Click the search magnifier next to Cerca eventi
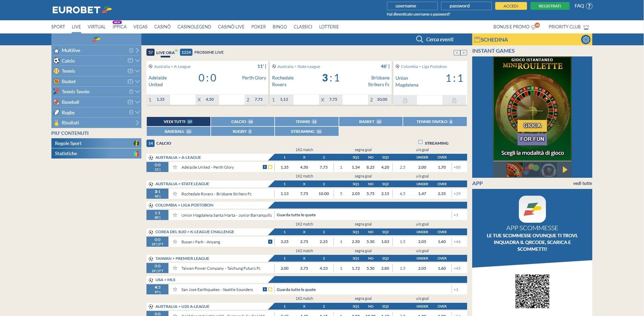The width and height of the screenshot is (644, 316). point(419,39)
